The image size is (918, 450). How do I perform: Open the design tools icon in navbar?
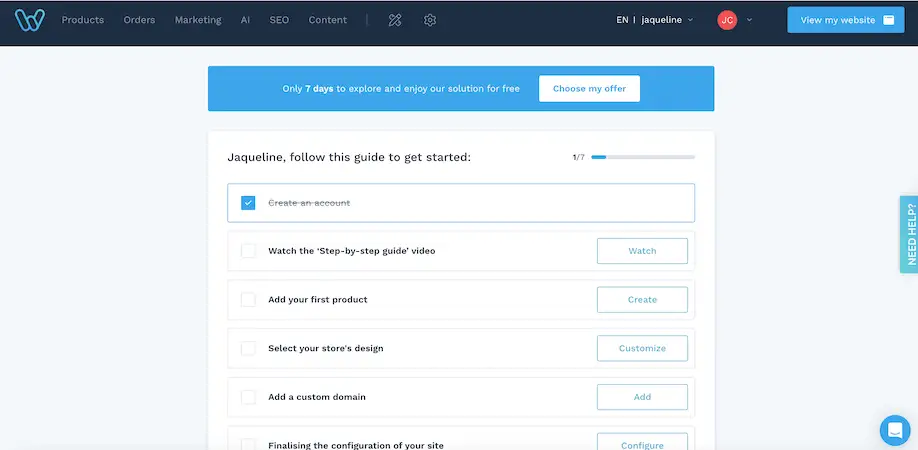pos(394,20)
